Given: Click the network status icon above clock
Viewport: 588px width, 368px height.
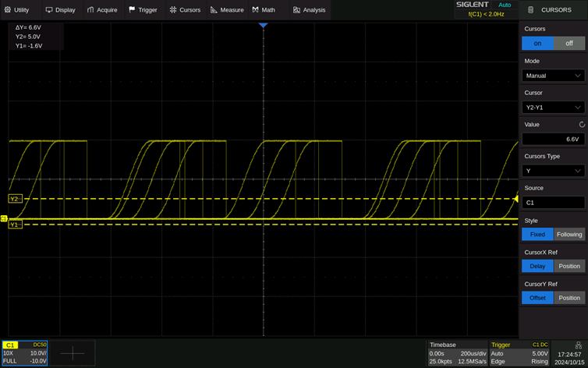Looking at the screenshot, I should pyautogui.click(x=578, y=345).
